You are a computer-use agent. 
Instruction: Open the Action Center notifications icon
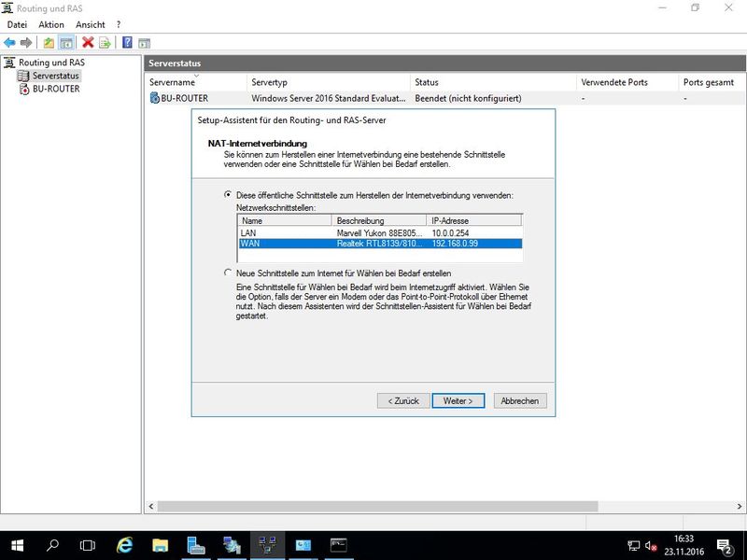[x=725, y=546]
